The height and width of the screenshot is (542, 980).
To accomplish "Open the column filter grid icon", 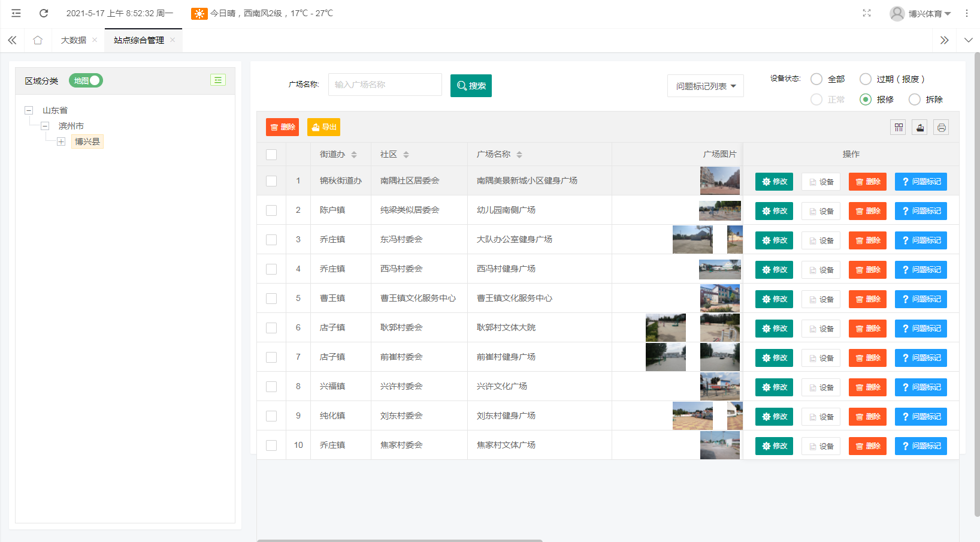I will (898, 127).
